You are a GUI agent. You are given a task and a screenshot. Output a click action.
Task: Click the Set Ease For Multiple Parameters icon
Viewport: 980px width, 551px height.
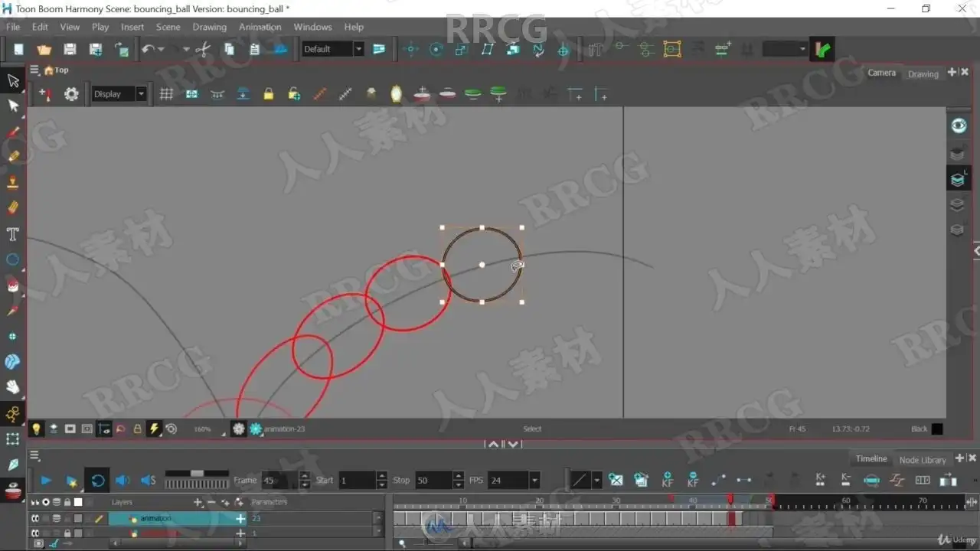coord(897,480)
